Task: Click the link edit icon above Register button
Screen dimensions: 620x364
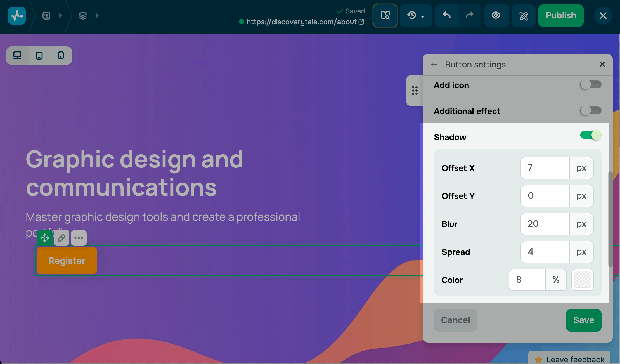Action: coord(61,238)
